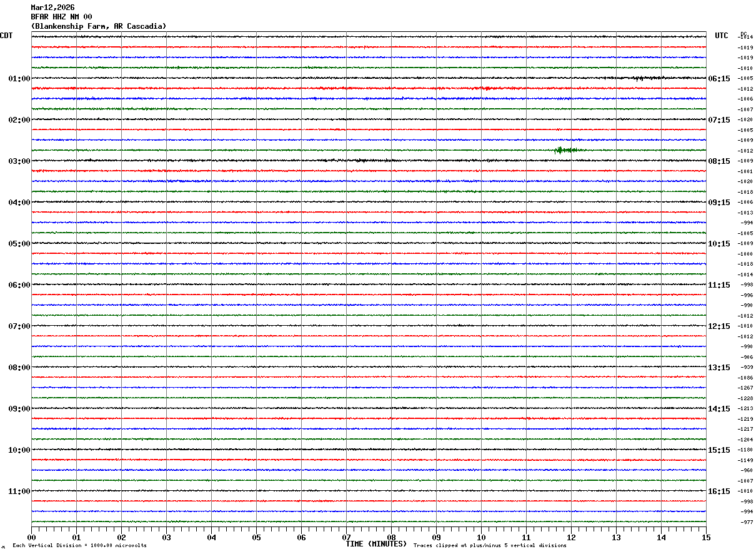Click the DC offset value "-1267"
756x554 pixels.
coord(745,388)
